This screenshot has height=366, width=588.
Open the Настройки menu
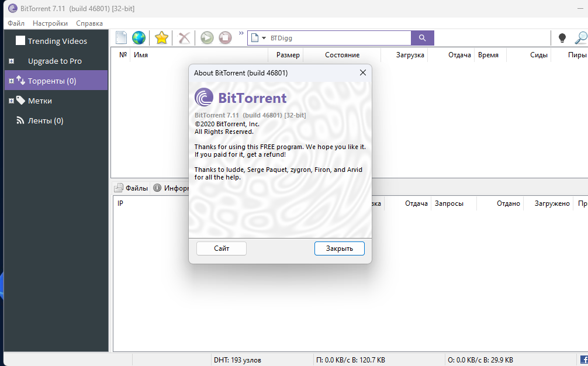[50, 23]
